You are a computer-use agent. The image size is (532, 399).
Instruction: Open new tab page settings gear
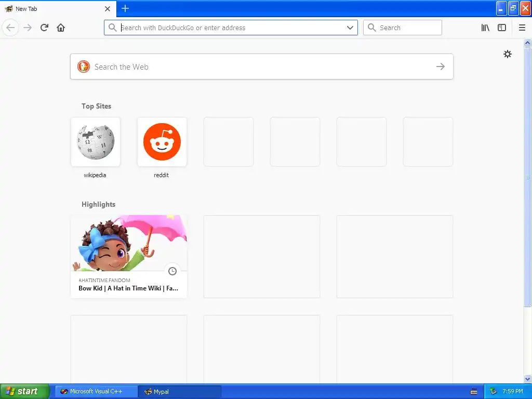(507, 54)
